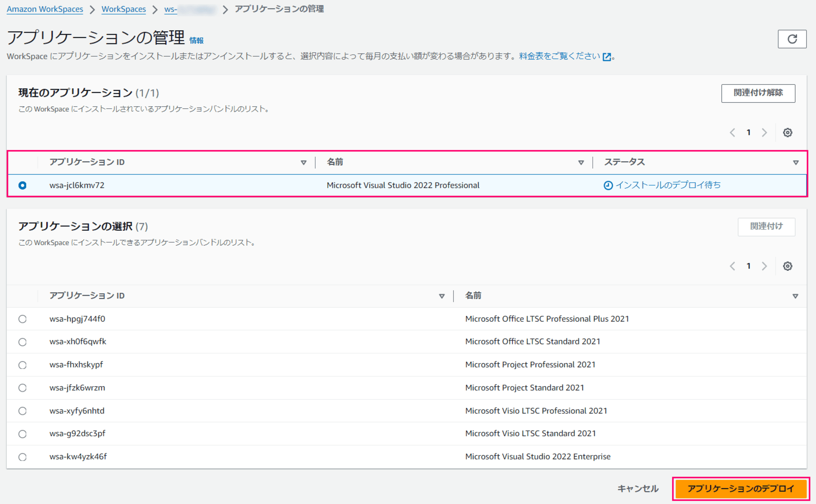
Task: Open settings gear for application selection table
Action: (787, 266)
